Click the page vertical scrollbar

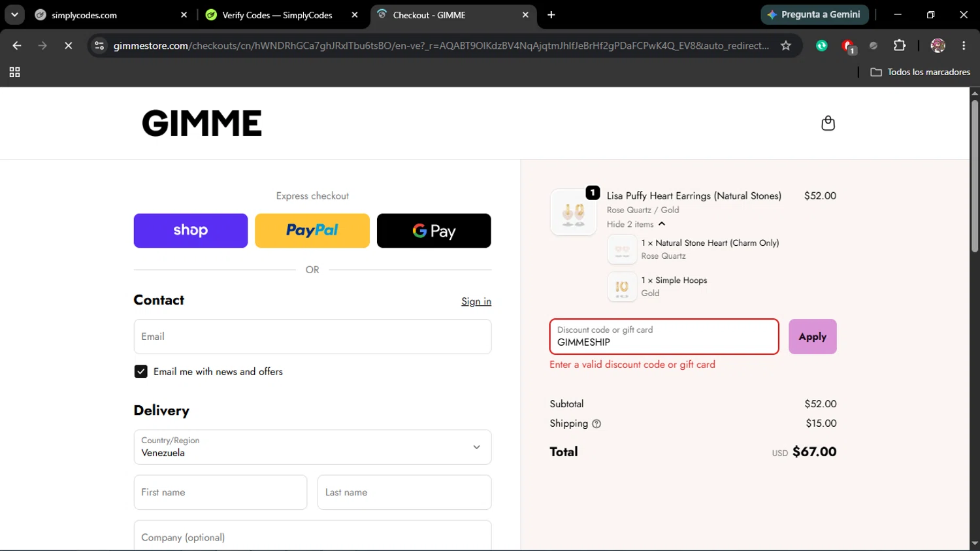pyautogui.click(x=975, y=175)
